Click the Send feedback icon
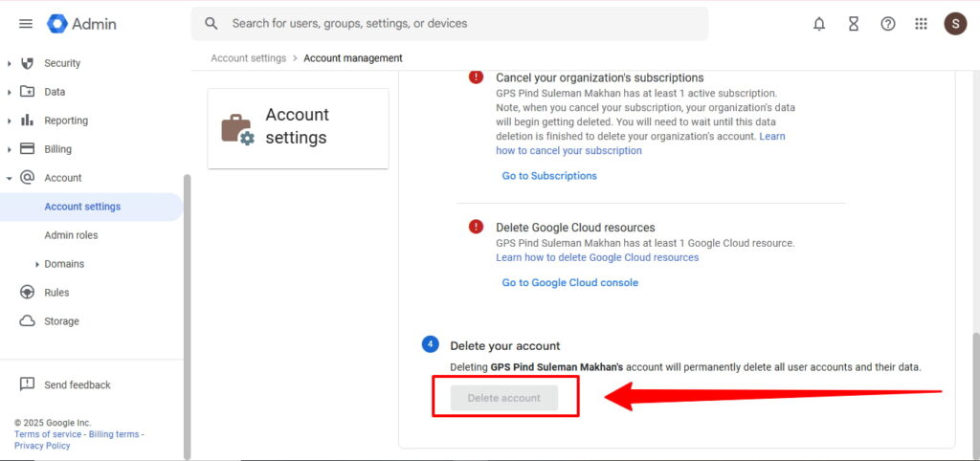Screen dimensions: 980x461 point(28,384)
